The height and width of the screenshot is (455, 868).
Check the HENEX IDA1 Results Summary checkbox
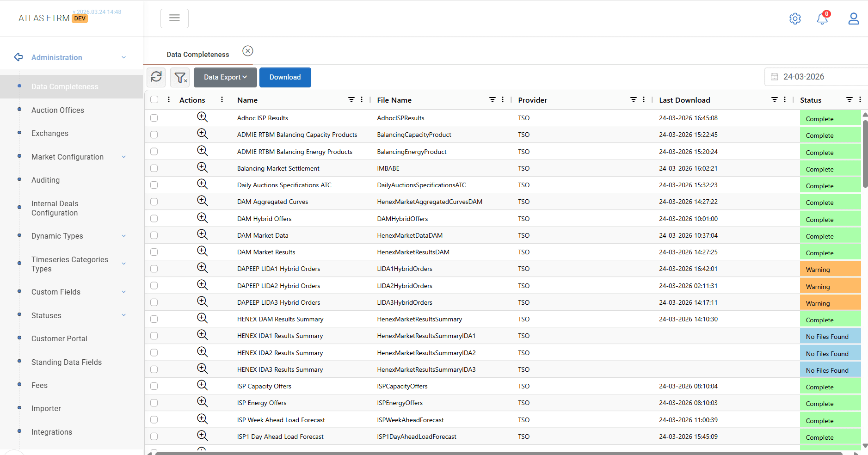point(154,336)
